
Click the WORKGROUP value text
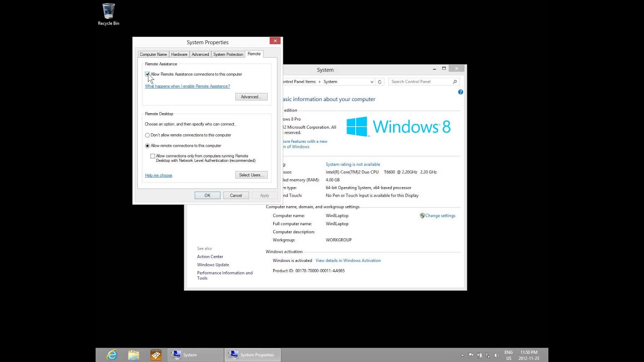click(x=339, y=240)
